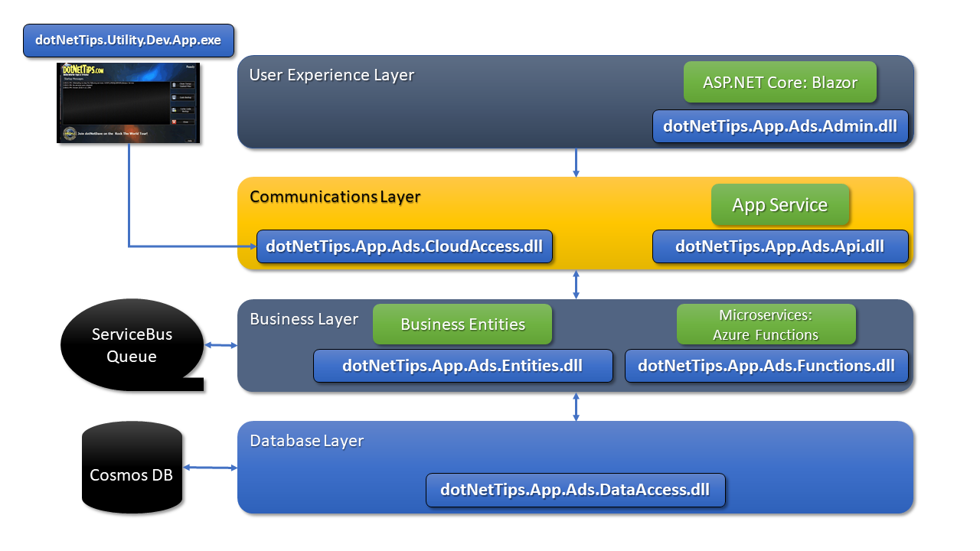Select the Cosmos DB cylinder shape
Screen dimensions: 980x551
coord(132,468)
